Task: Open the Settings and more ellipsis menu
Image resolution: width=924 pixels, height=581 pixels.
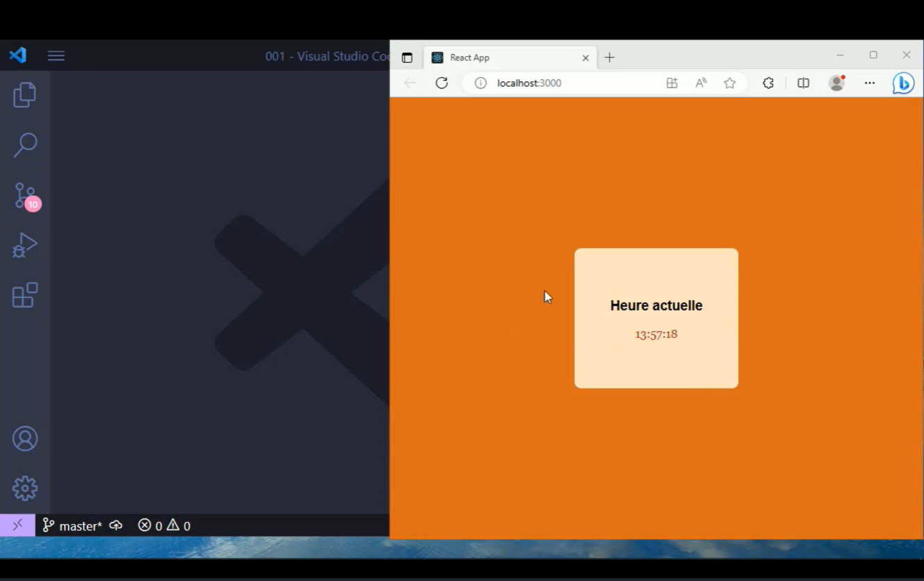Action: (x=870, y=83)
